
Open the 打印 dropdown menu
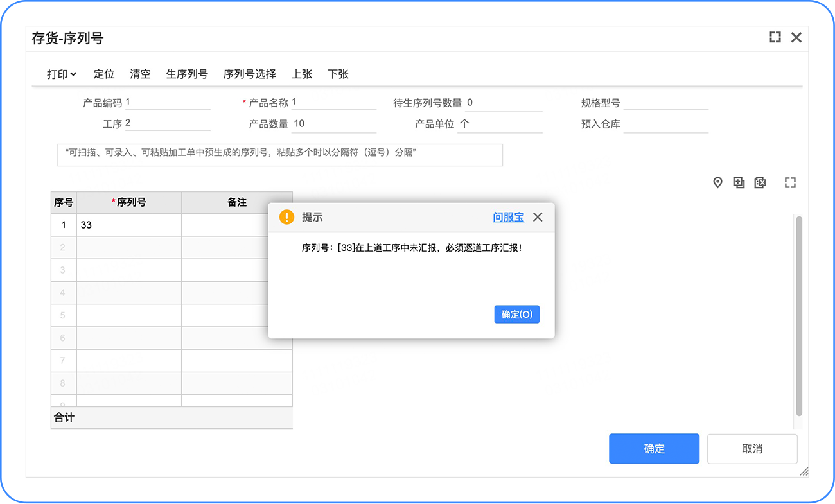(62, 74)
